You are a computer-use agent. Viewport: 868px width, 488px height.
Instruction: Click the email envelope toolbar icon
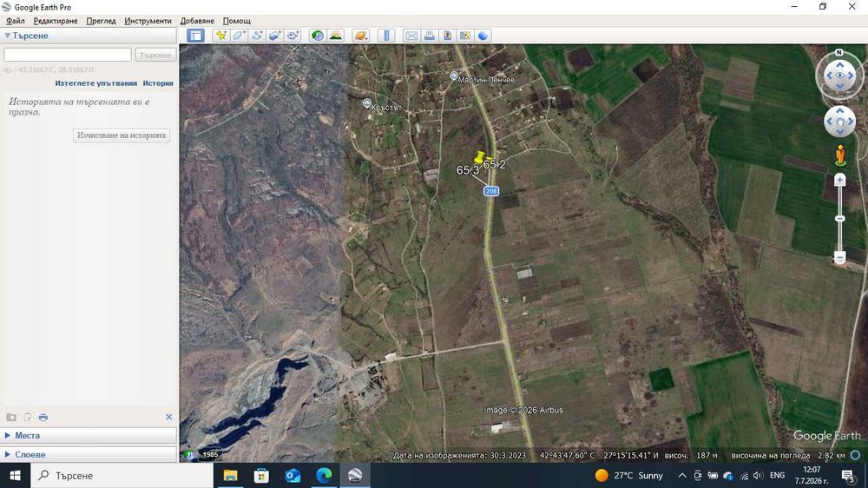(x=411, y=36)
